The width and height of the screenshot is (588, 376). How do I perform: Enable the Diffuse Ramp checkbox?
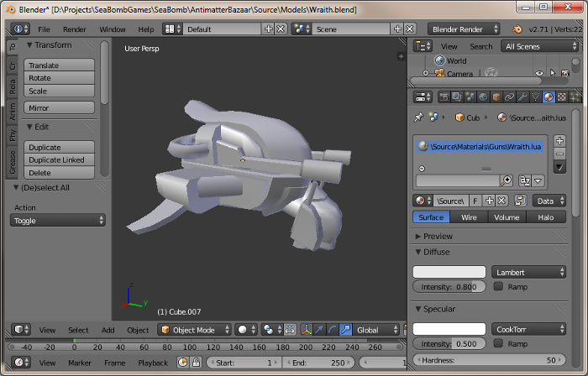498,286
